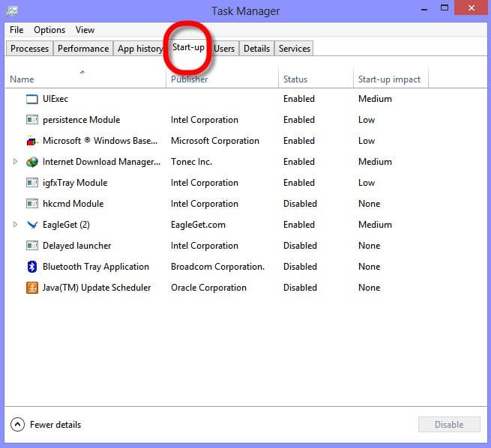Click the Delayed launcher icon
491x448 pixels.
[32, 246]
